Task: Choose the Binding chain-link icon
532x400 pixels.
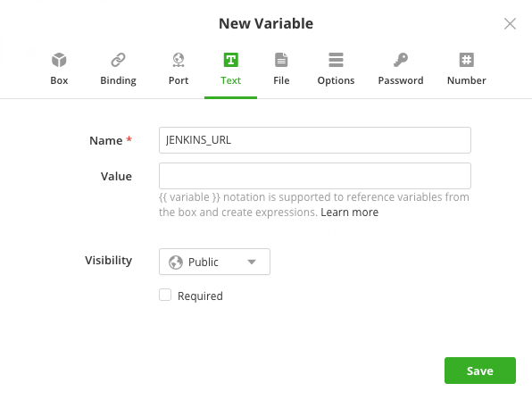Action: click(x=118, y=60)
